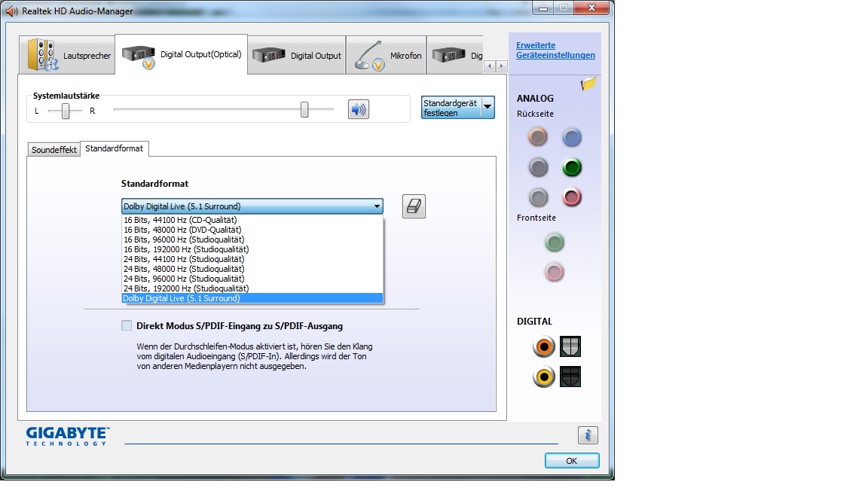
Task: Click the Realtek speaker icon in title bar
Action: pyautogui.click(x=11, y=11)
